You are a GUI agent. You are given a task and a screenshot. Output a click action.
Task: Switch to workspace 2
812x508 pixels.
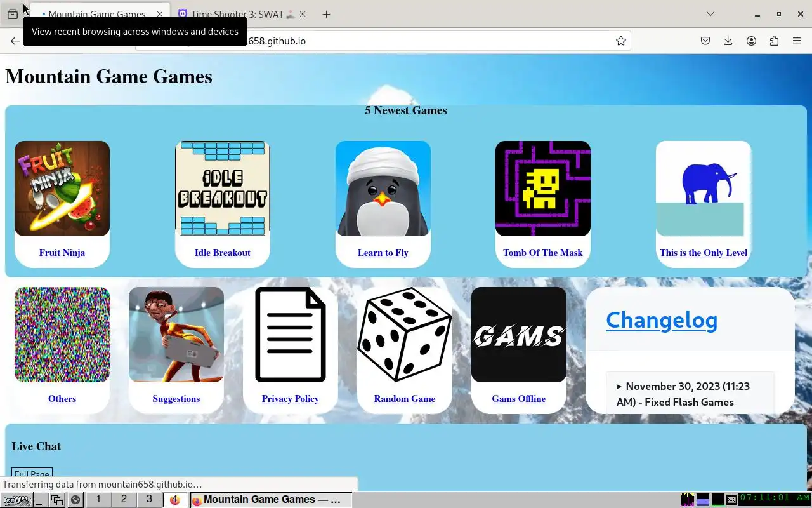click(x=124, y=500)
